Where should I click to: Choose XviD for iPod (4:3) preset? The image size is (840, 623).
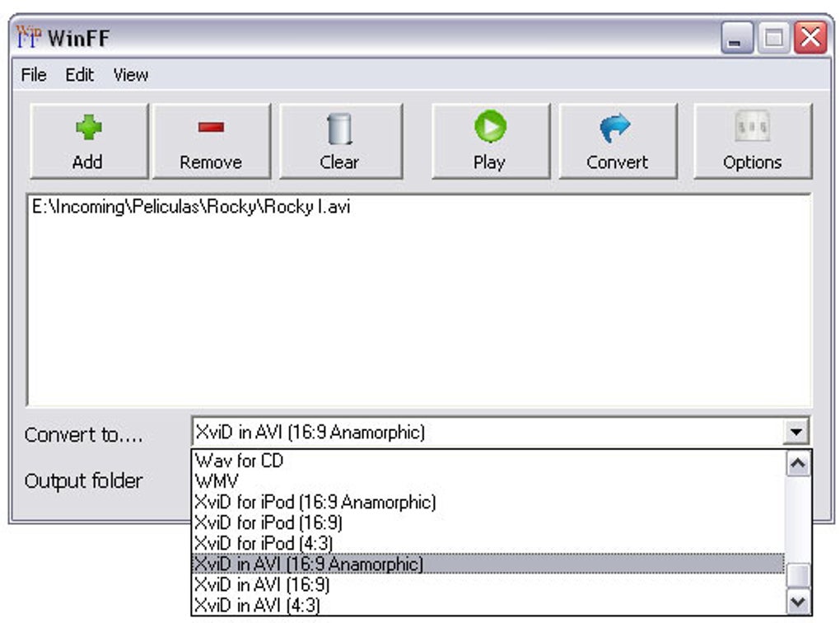[488, 543]
